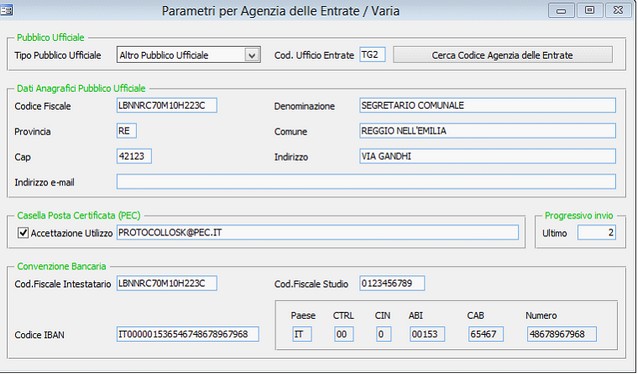The width and height of the screenshot is (638, 374).
Task: Click the Cod.Fiscale Studio field
Action: pyautogui.click(x=392, y=283)
